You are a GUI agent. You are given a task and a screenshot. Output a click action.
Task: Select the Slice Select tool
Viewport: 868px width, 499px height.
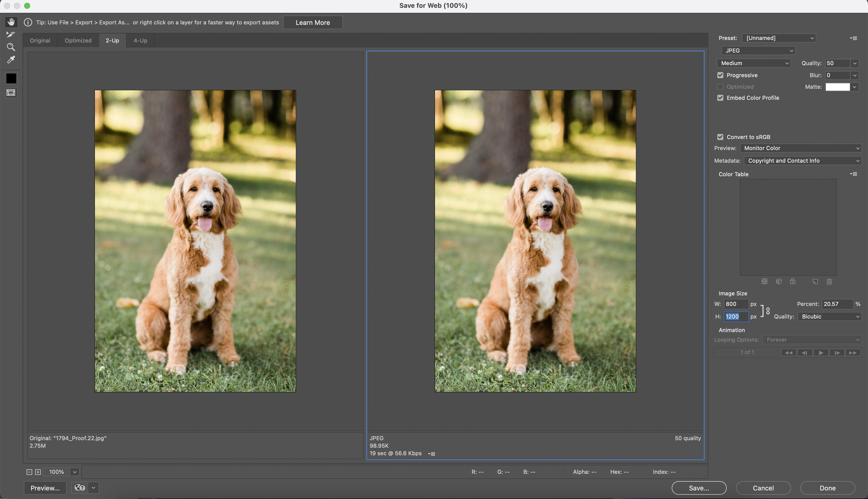click(x=11, y=34)
